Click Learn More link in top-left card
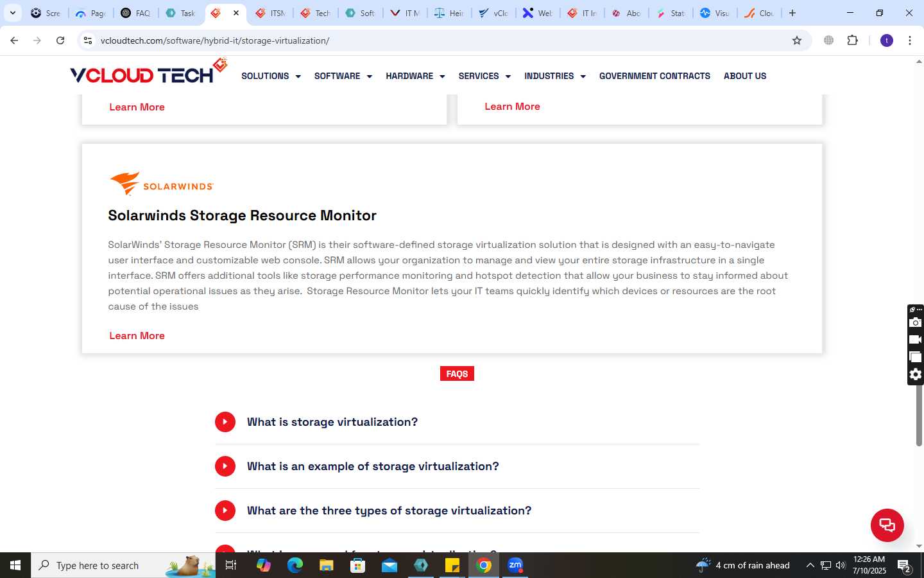The width and height of the screenshot is (924, 578). pyautogui.click(x=137, y=107)
